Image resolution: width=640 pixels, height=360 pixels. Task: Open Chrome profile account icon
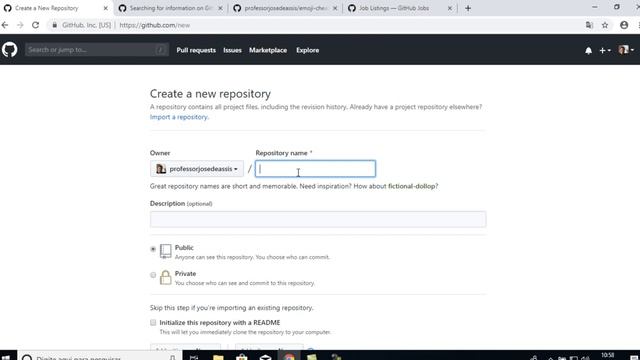point(624,25)
